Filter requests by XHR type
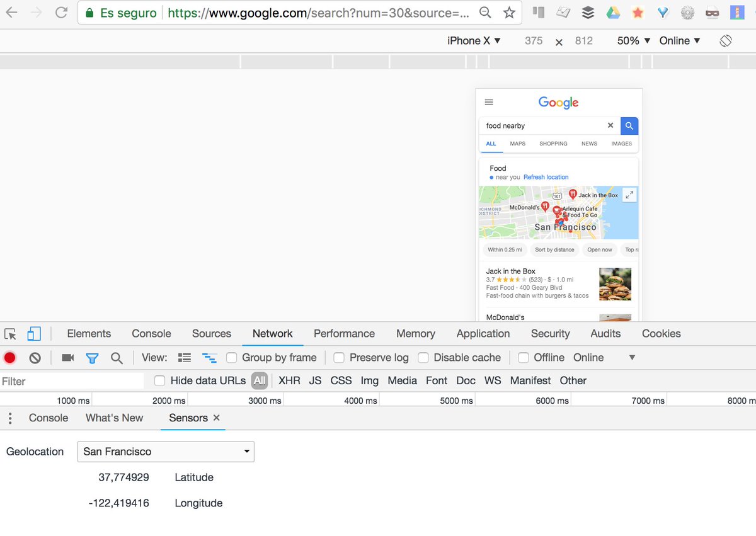 point(289,380)
